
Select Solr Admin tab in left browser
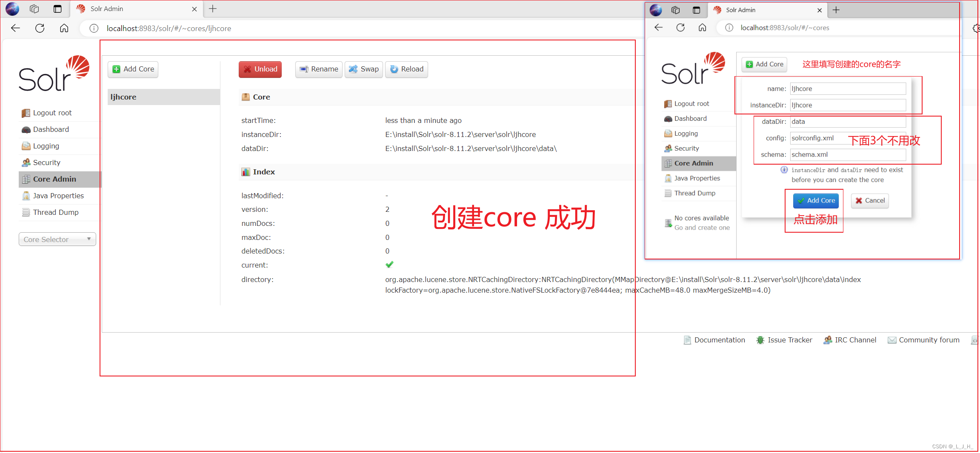click(137, 9)
